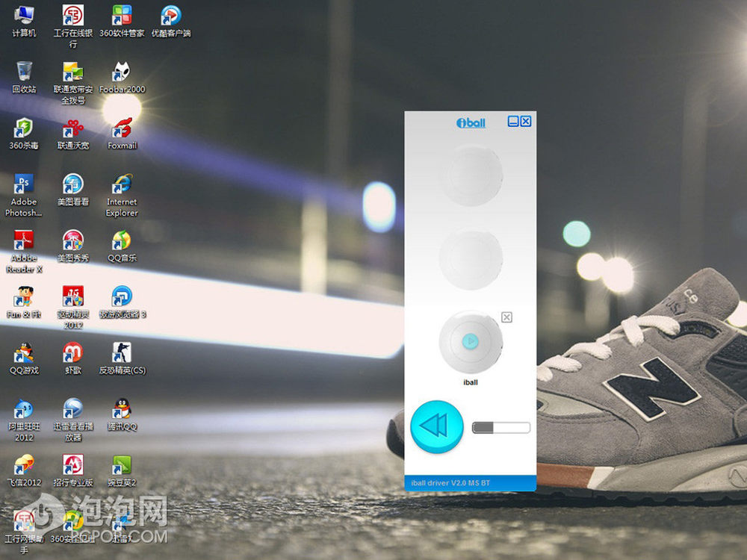Viewport: 747px width, 560px height.
Task: Launch Internet Explorer shortcut
Action: click(x=122, y=195)
